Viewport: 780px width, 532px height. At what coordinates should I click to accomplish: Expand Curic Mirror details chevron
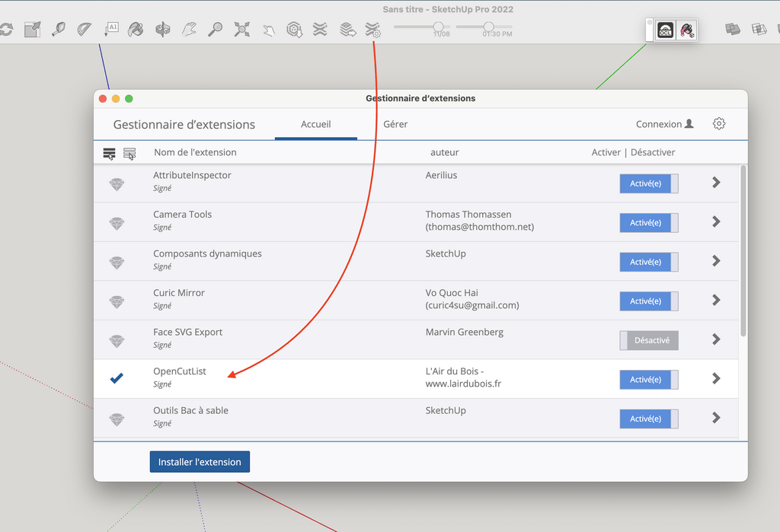716,301
